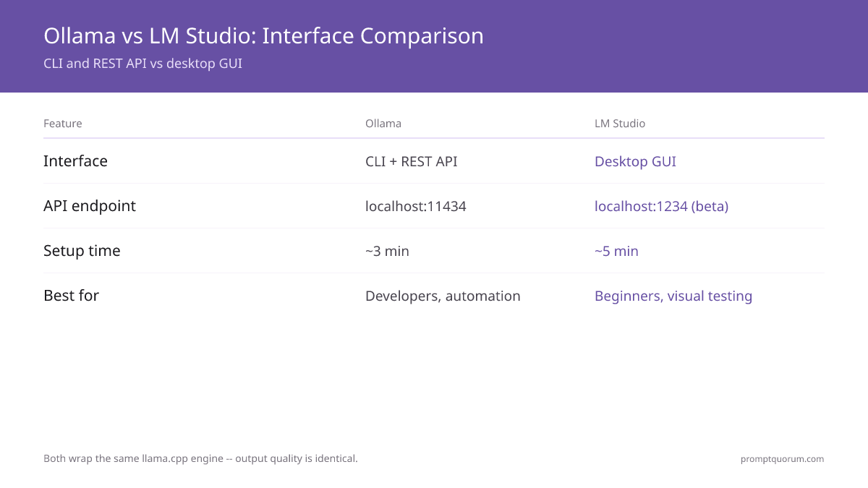
Task: Click the 'Beginners, visual testing' cell
Action: click(673, 296)
